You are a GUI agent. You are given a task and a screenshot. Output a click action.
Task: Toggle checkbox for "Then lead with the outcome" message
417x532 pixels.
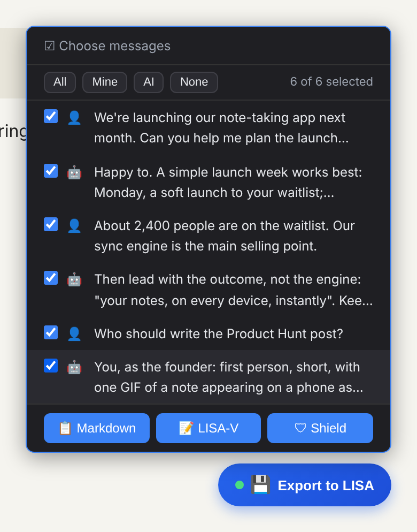coord(51,278)
